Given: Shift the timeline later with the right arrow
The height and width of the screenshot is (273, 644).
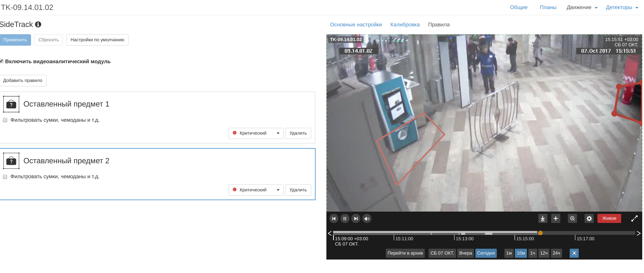Looking at the screenshot, I should pyautogui.click(x=638, y=233).
